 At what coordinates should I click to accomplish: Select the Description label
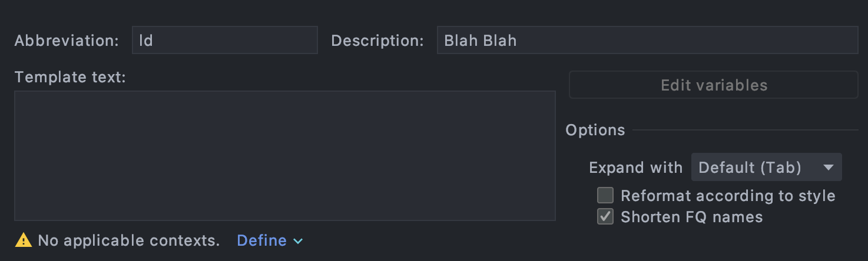(377, 41)
